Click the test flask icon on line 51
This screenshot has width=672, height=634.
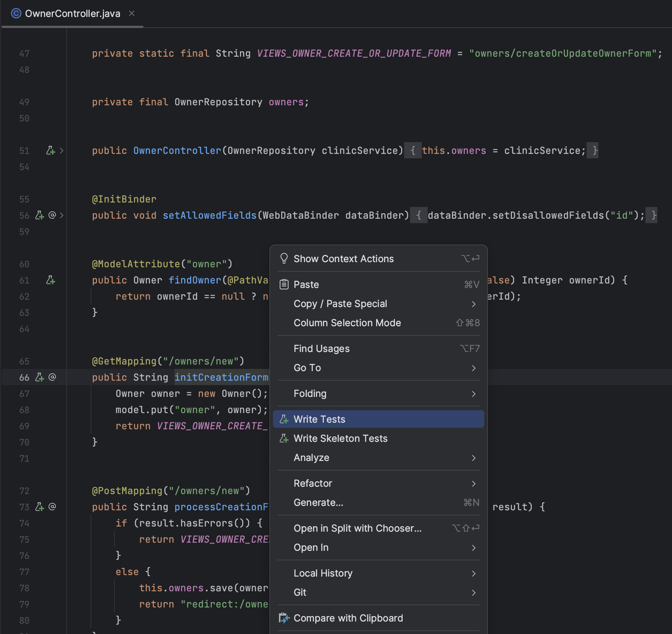(x=50, y=151)
